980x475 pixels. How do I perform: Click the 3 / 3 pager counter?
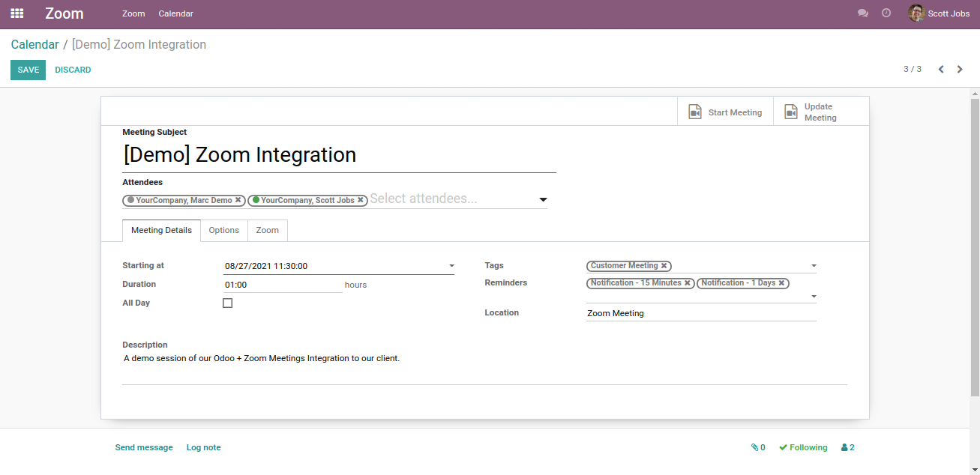[913, 69]
